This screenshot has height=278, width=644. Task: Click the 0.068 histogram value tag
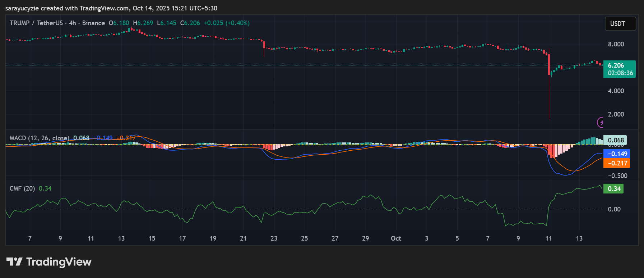[616, 140]
